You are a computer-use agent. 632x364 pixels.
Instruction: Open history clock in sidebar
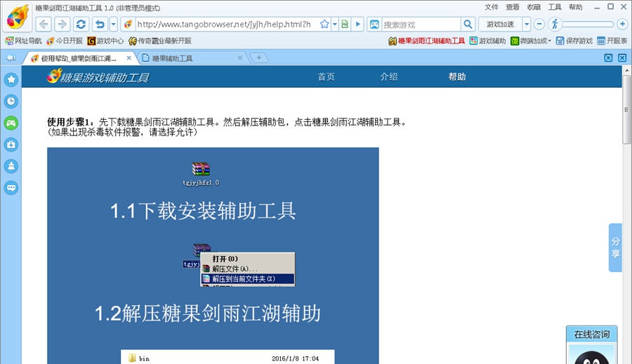tap(11, 101)
